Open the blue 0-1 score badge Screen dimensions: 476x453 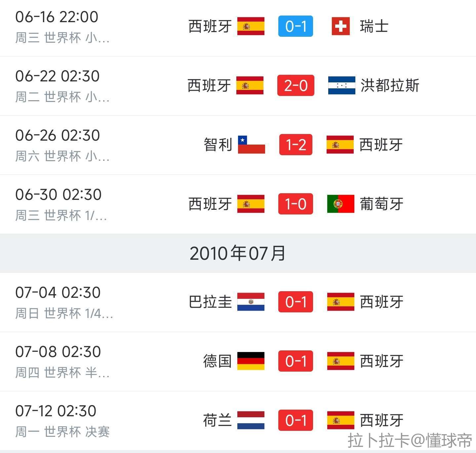(296, 26)
